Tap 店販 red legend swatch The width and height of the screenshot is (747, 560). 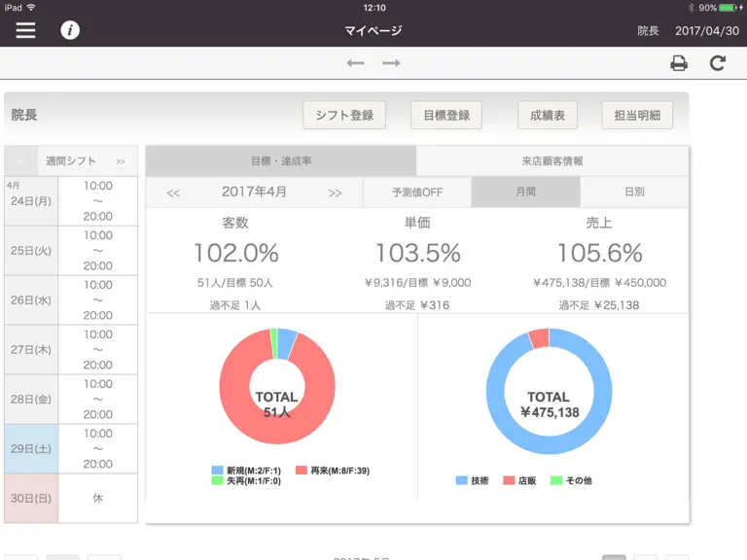509,480
